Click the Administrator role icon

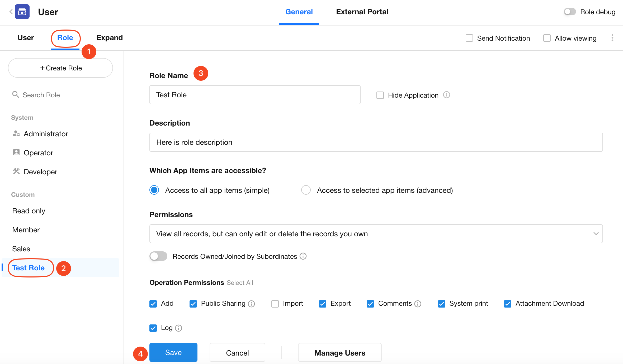tap(16, 134)
